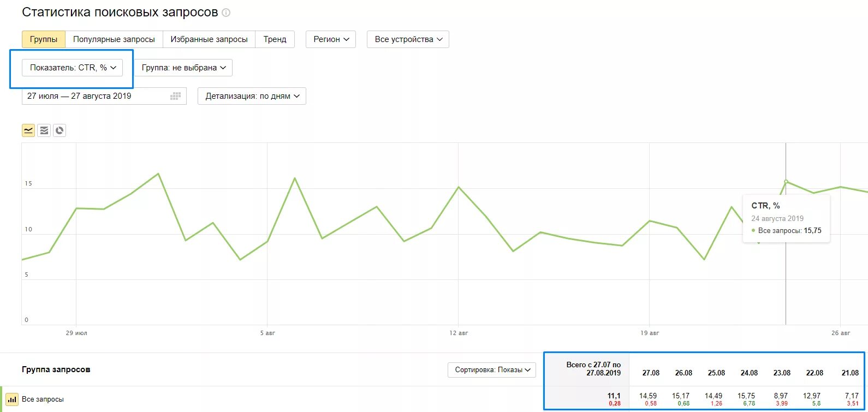Screen dimensions: 868x412
Task: Switch to the Тренд tab
Action: tap(275, 39)
